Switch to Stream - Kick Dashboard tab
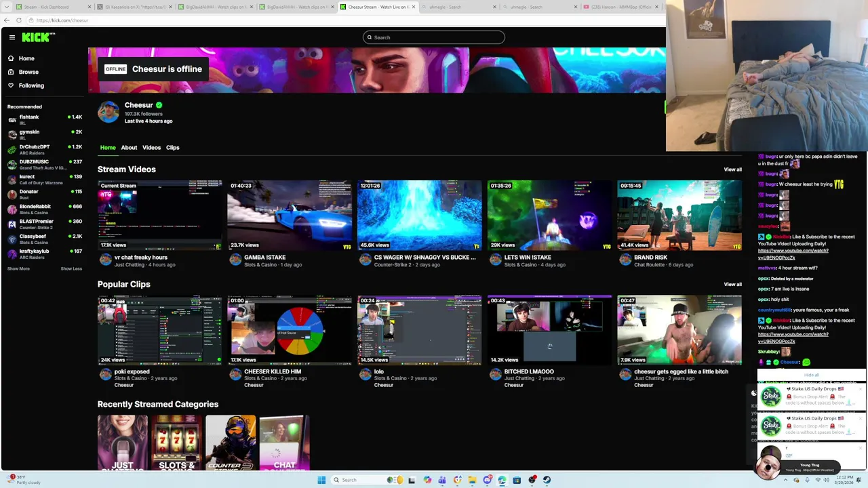Viewport: 868px width, 488px height. [53, 7]
